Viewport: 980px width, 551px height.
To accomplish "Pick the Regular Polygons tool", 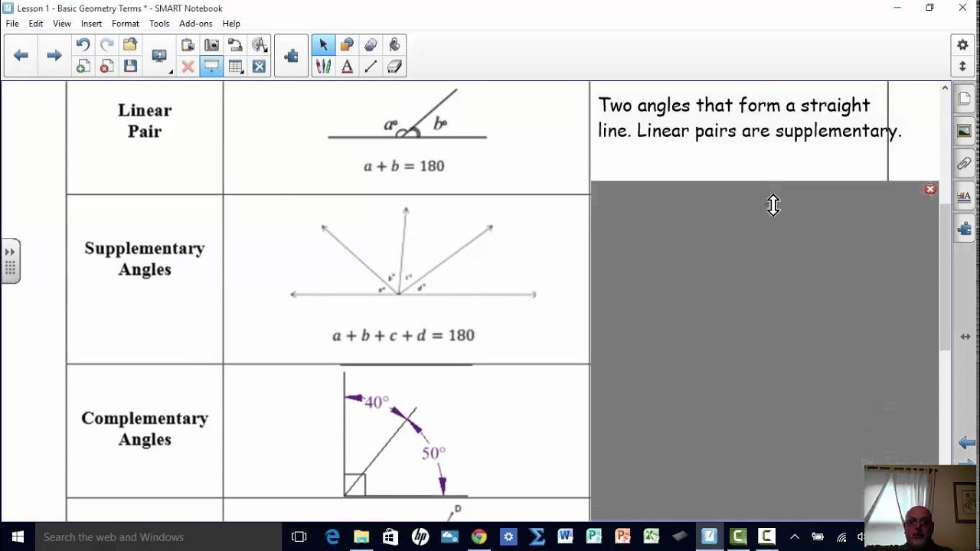I will coord(371,45).
